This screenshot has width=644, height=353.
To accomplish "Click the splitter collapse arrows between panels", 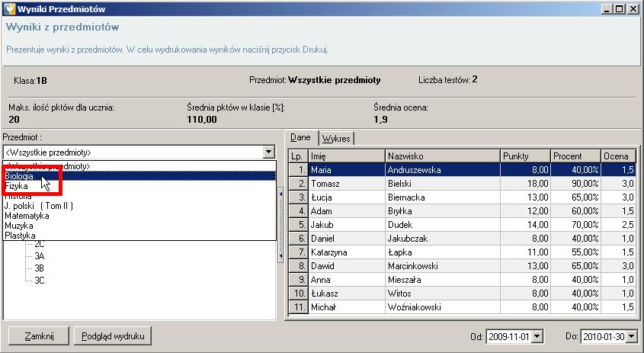I will 281,225.
